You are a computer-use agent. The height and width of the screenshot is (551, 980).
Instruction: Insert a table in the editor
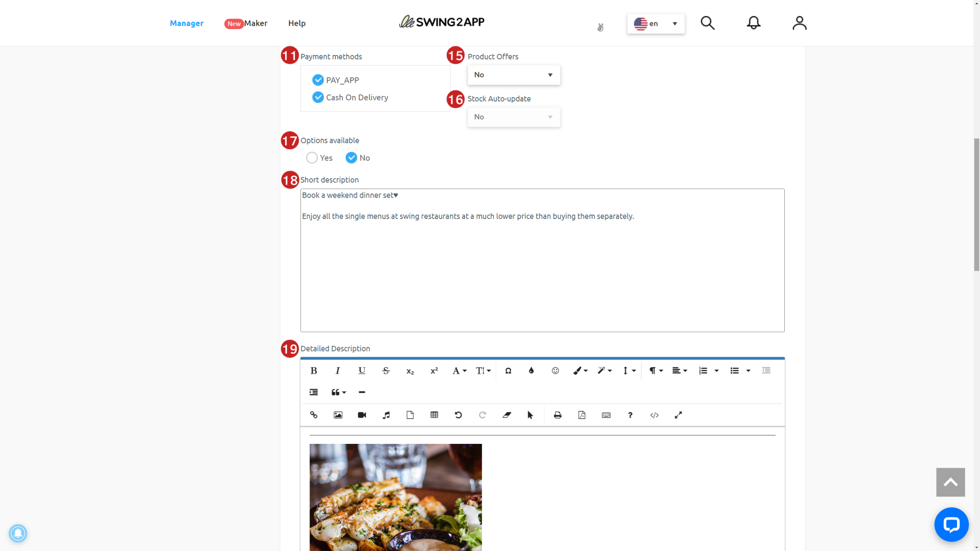coord(434,415)
